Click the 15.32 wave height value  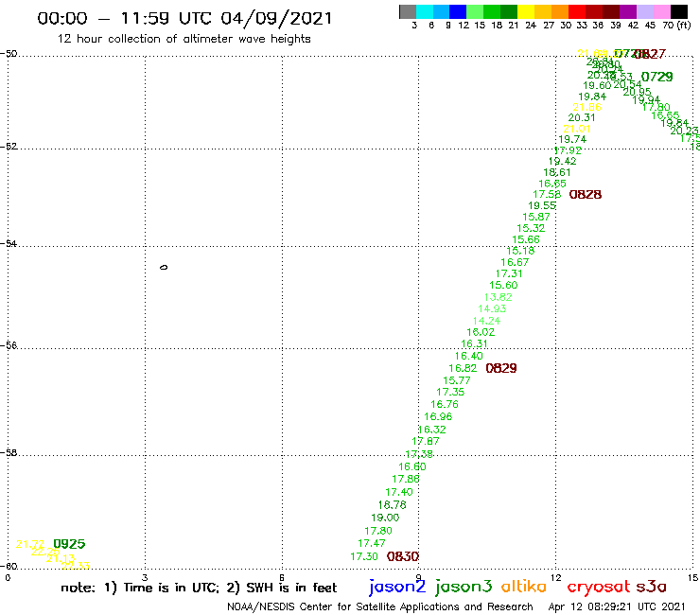coord(531,228)
